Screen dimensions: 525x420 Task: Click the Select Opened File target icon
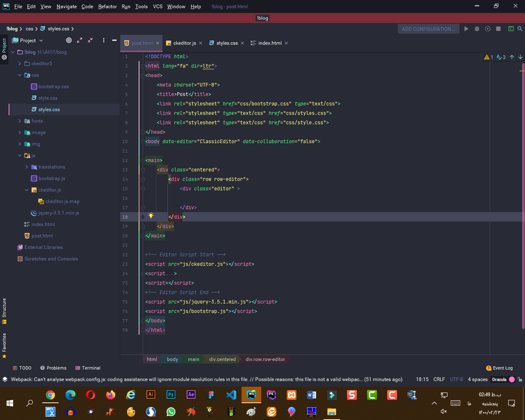[x=69, y=40]
